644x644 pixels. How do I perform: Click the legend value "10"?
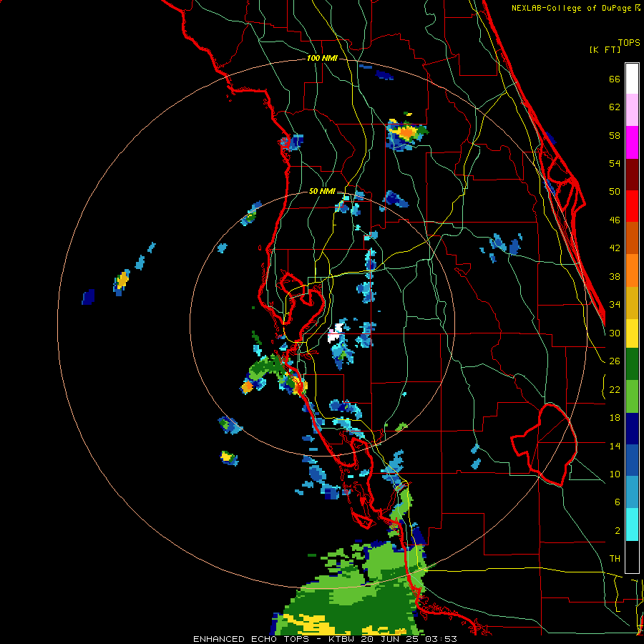615,474
